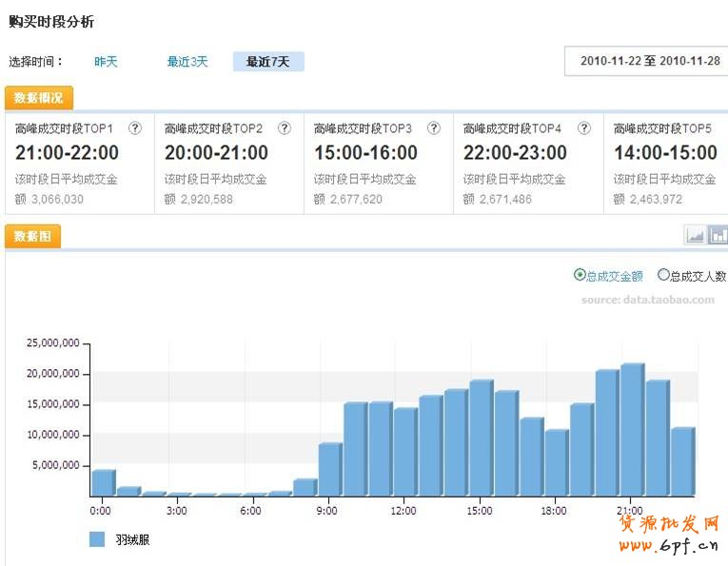Click the chart bar at 0:00
The height and width of the screenshot is (566, 728).
pos(103,483)
